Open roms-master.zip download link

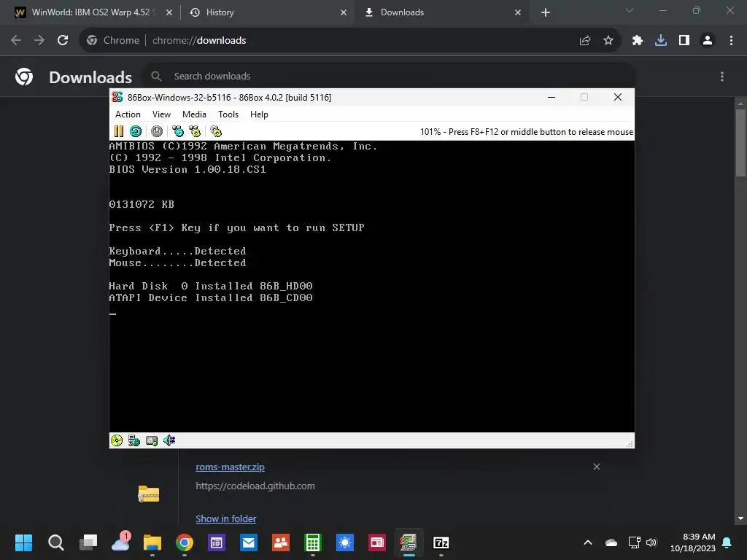(230, 467)
